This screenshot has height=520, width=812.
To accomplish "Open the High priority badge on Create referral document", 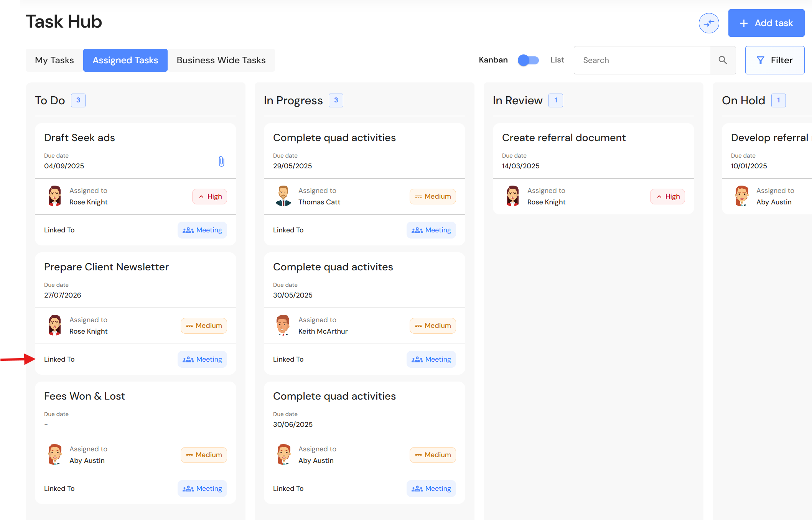I will pos(668,196).
